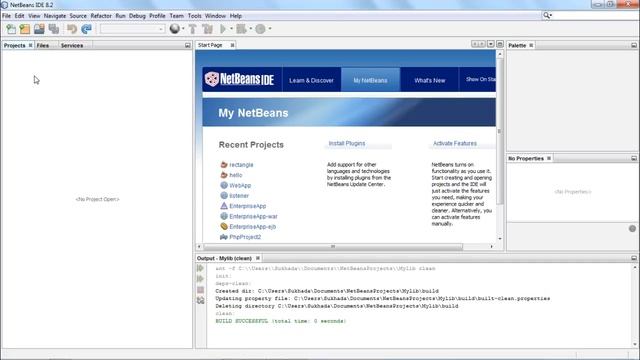Open the recent project hello

(x=236, y=175)
